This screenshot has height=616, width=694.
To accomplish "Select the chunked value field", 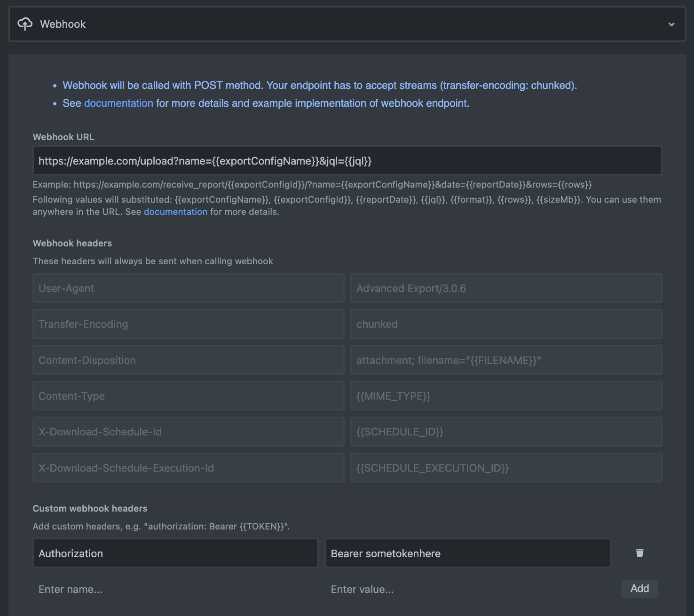I will point(506,324).
